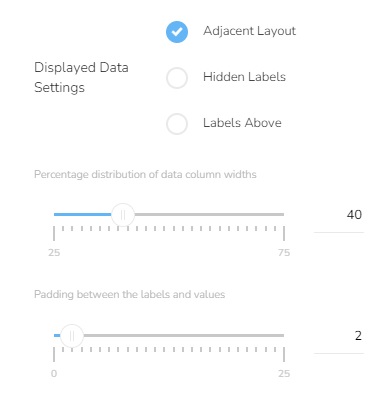390x397 pixels.
Task: Click the Labels Above text label
Action: (242, 123)
